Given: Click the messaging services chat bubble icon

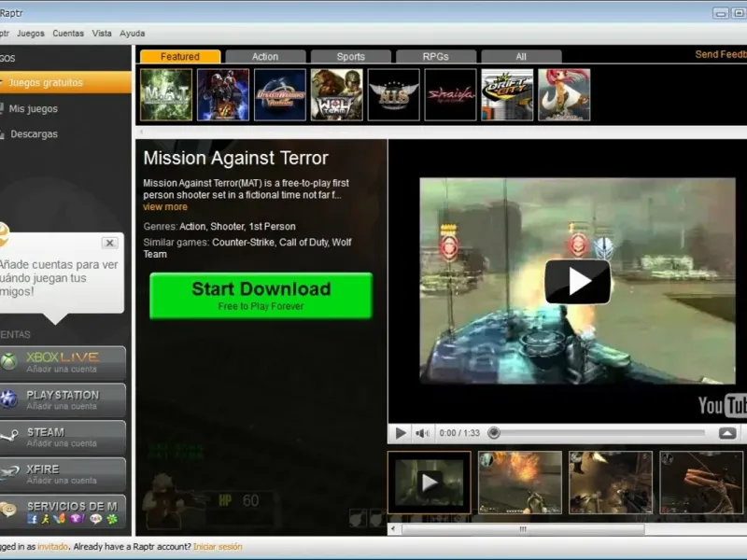Looking at the screenshot, I should click(8, 510).
